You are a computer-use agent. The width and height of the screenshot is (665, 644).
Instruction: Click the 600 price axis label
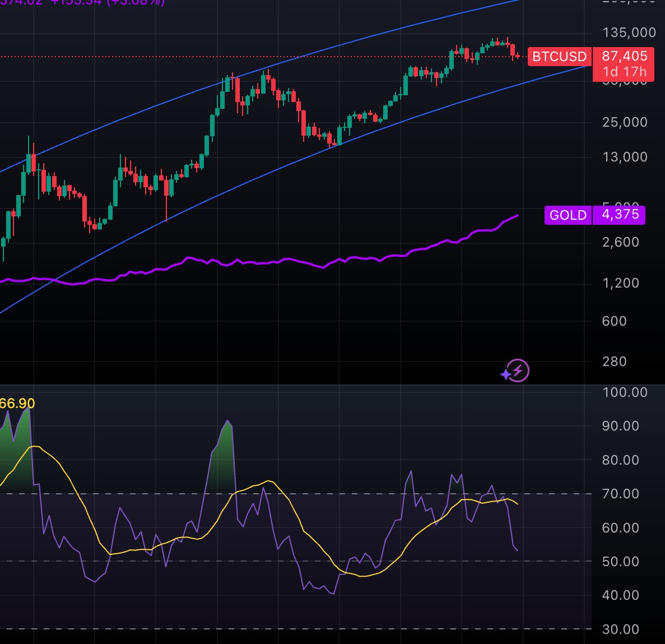pyautogui.click(x=614, y=321)
